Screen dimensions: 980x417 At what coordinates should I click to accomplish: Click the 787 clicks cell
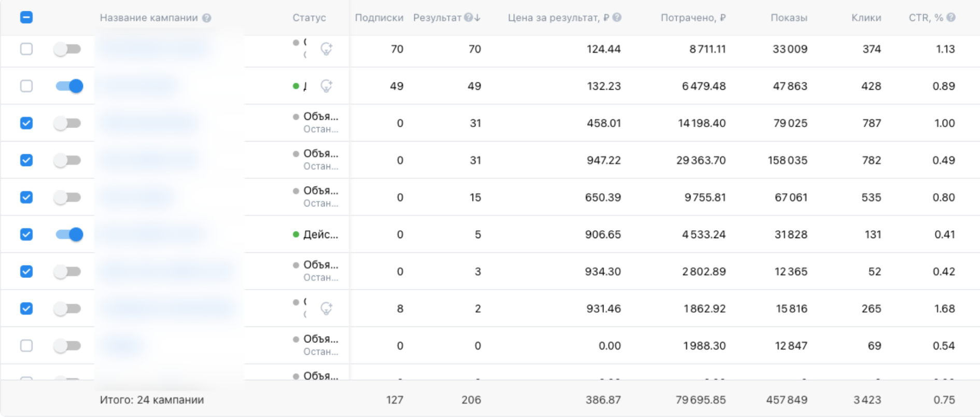[x=871, y=123]
